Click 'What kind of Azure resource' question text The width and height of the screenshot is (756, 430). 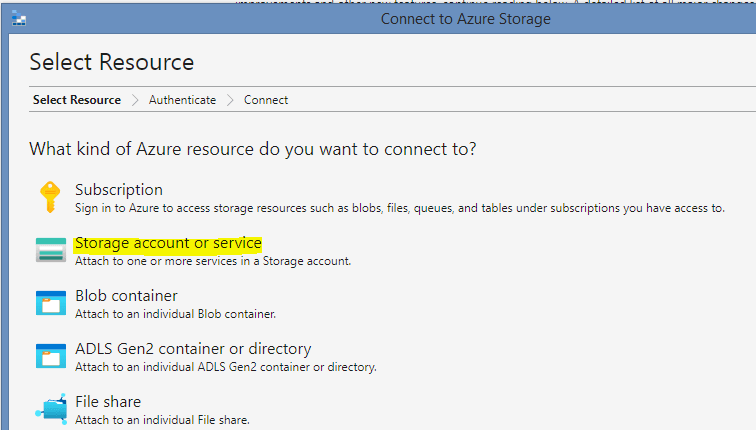coord(253,149)
